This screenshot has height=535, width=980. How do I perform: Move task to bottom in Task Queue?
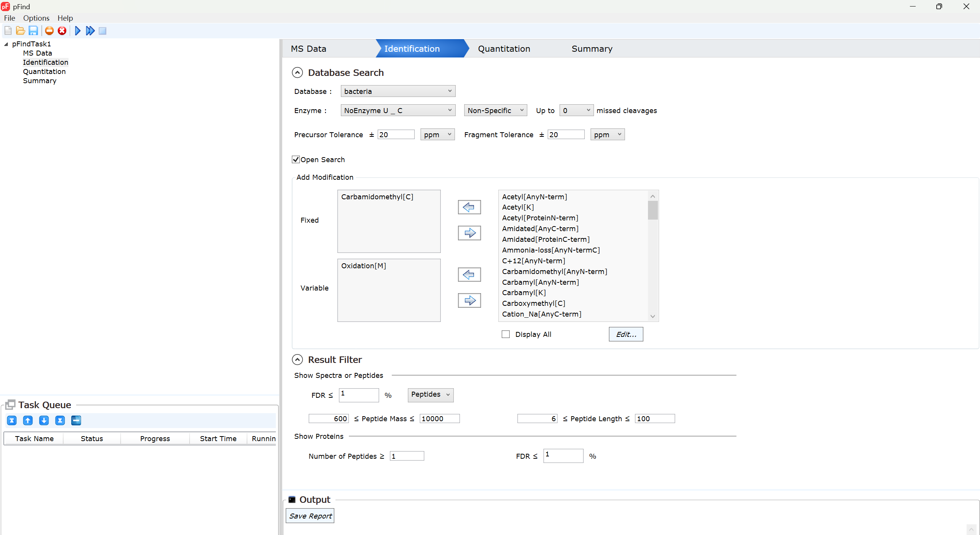coord(60,420)
